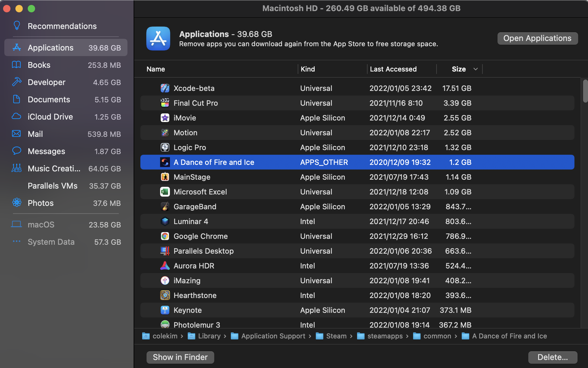Click the Keynote app icon
This screenshot has height=368, width=588.
[165, 310]
